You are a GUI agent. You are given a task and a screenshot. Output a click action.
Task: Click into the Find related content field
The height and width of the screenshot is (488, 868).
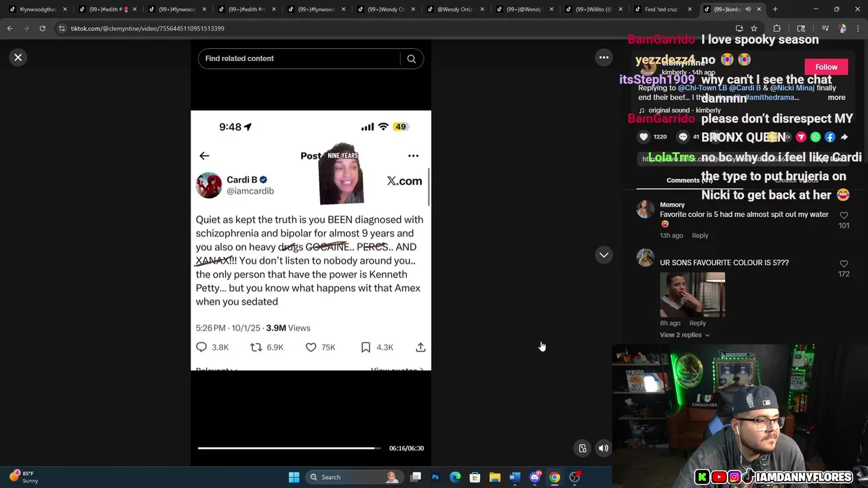coord(298,58)
